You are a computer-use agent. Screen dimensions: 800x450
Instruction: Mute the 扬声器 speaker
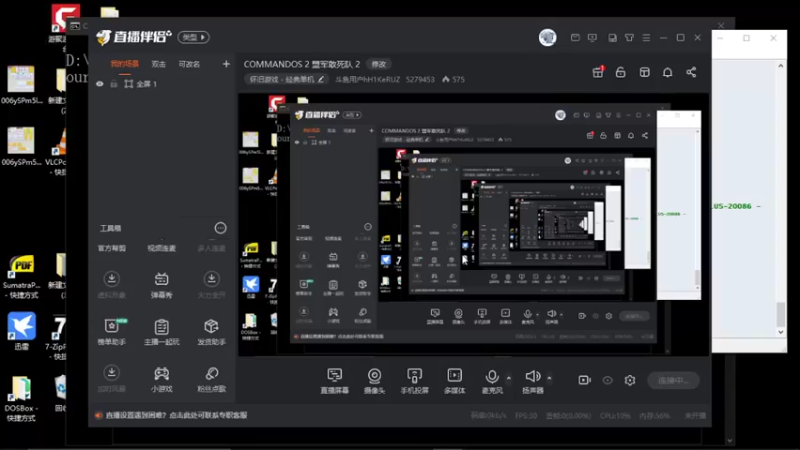pyautogui.click(x=533, y=381)
